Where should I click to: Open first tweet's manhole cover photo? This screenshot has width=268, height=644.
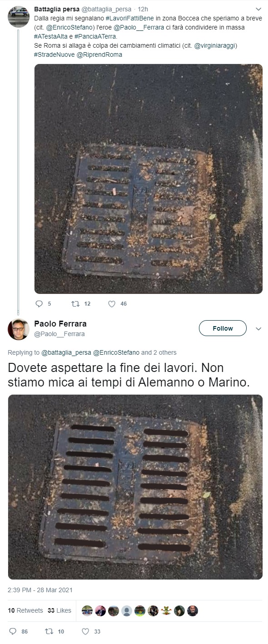point(149,179)
